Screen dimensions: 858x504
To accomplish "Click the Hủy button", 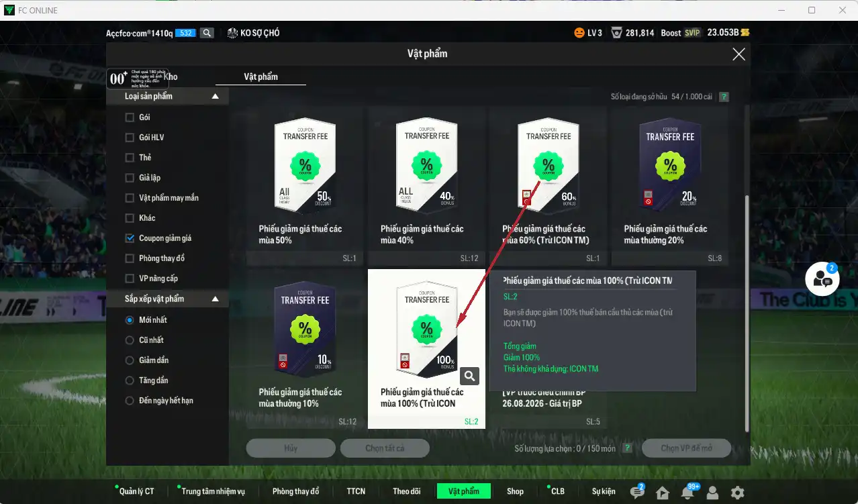I will pyautogui.click(x=291, y=448).
